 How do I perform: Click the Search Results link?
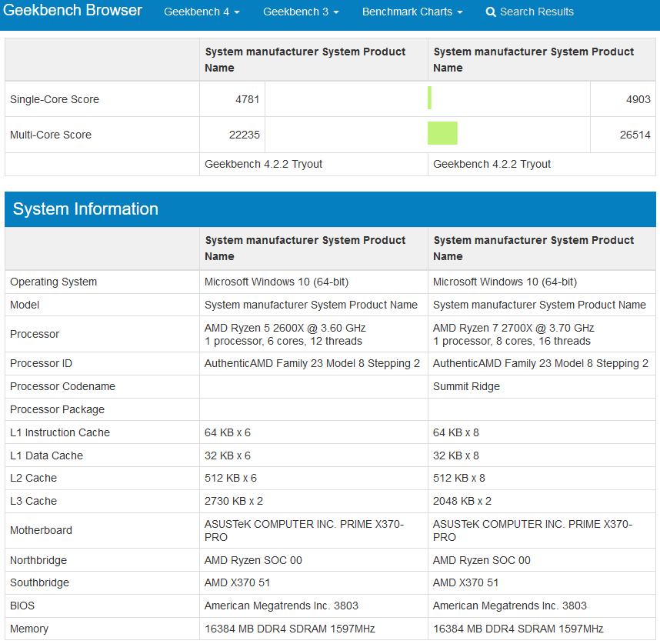(537, 12)
